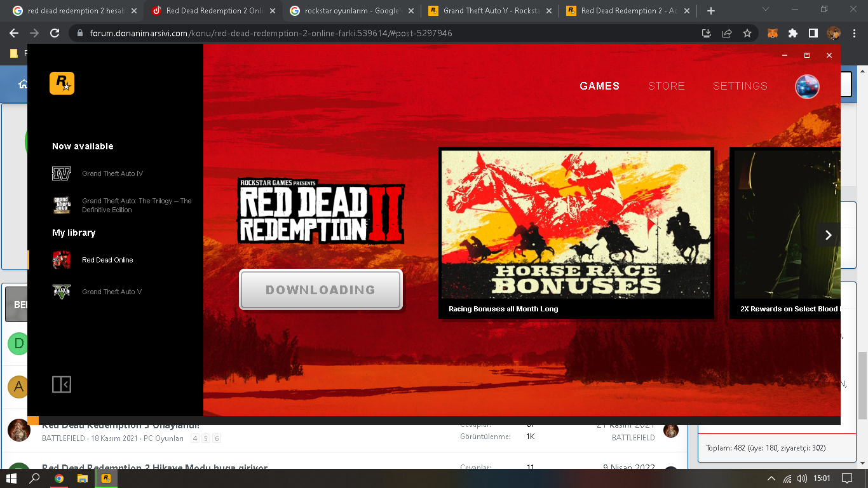868x488 pixels.
Task: Switch to the GAMES tab
Action: pos(599,86)
